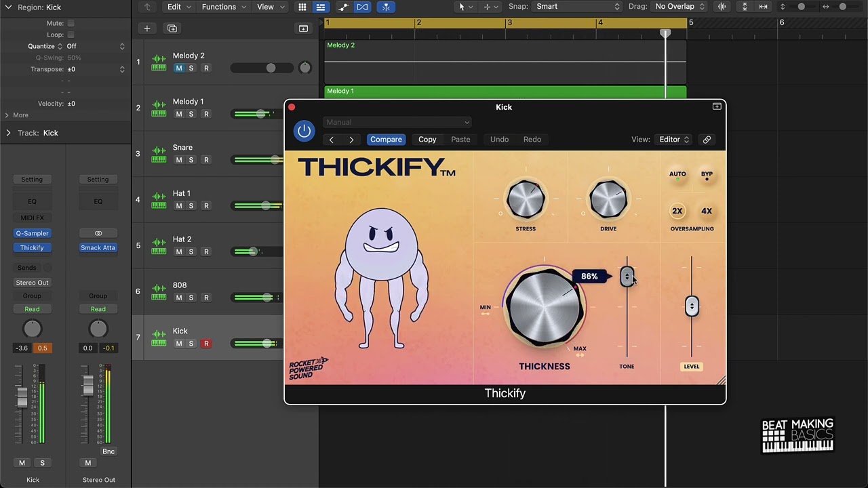Solo the Melody 1 track

coord(191,115)
